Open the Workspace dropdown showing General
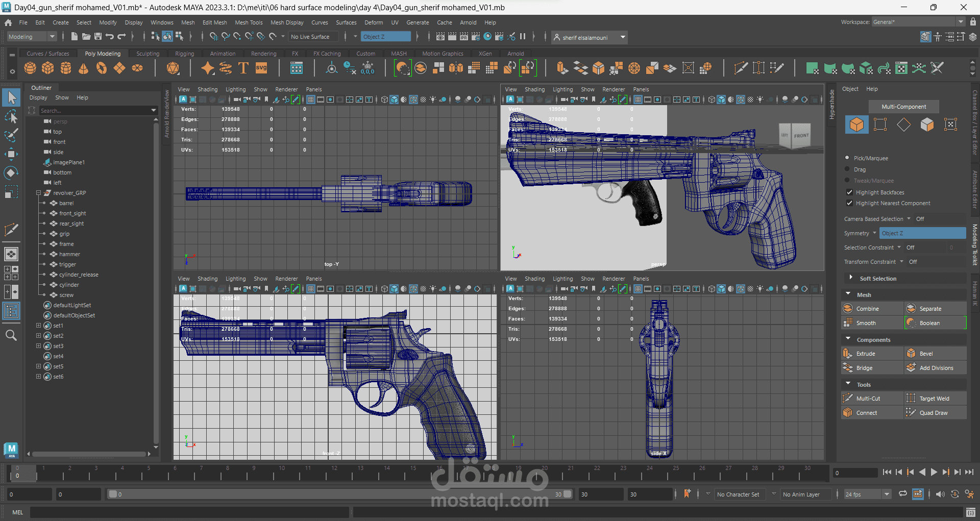980x521 pixels. 962,21
